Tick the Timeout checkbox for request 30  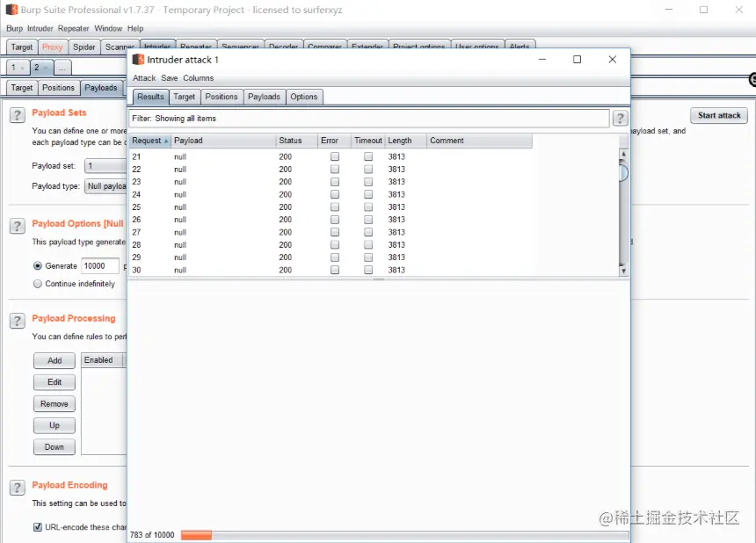click(368, 270)
